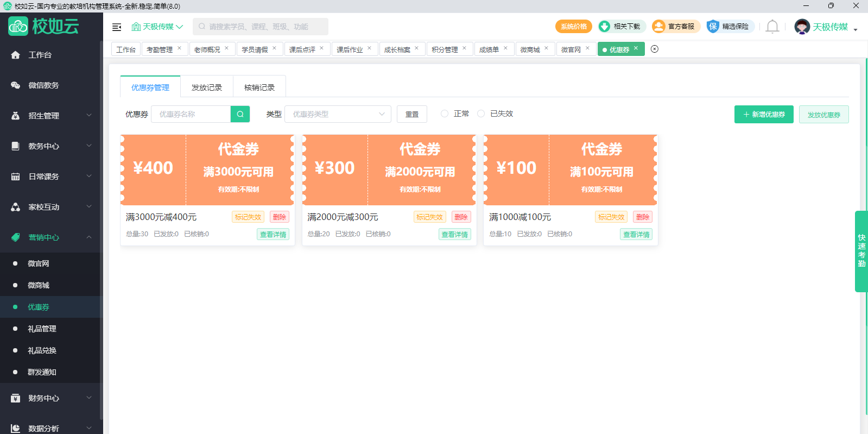Open 工作台 home icon in sidebar
Viewport: 868px width, 434px height.
pyautogui.click(x=16, y=55)
